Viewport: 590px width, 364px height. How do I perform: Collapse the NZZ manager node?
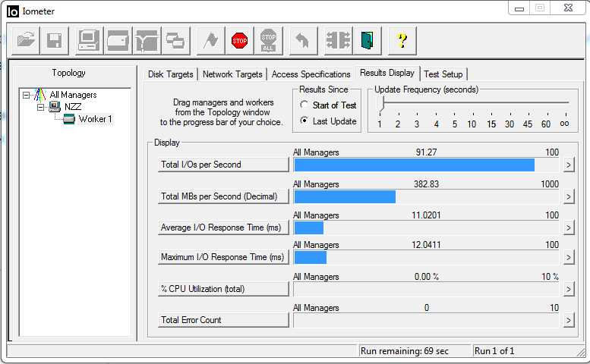point(41,108)
